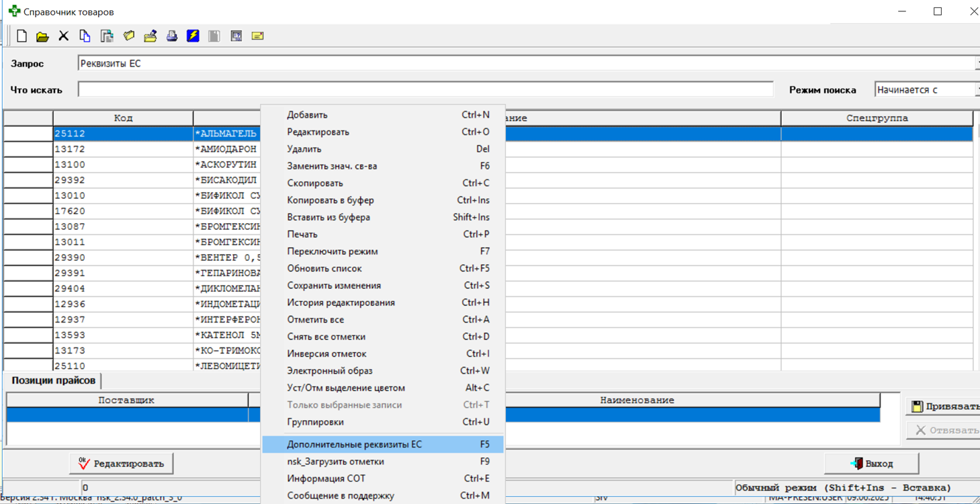The height and width of the screenshot is (504, 980).
Task: Click the plain yellow folder toolbar icon
Action: coord(128,36)
